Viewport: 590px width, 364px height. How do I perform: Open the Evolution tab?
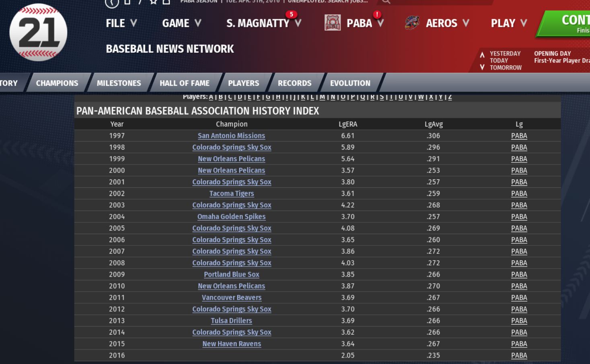pos(350,83)
